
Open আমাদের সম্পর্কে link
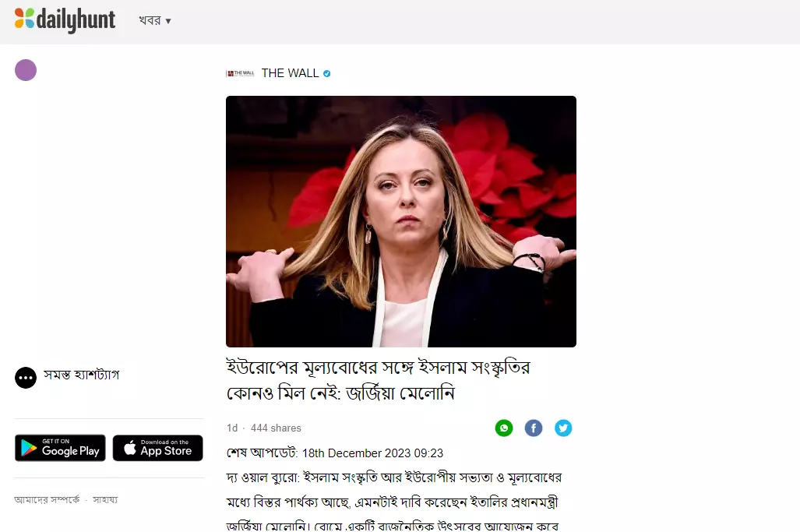47,500
